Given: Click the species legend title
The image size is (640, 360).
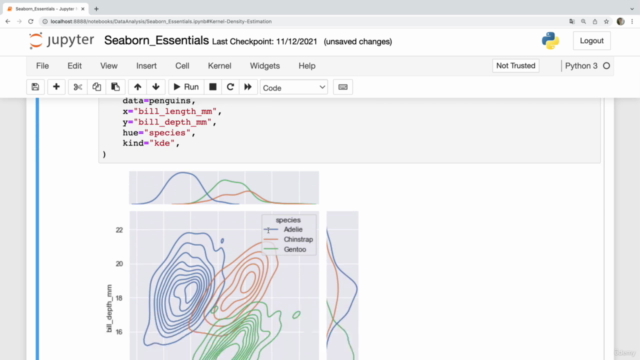Looking at the screenshot, I should [288, 220].
